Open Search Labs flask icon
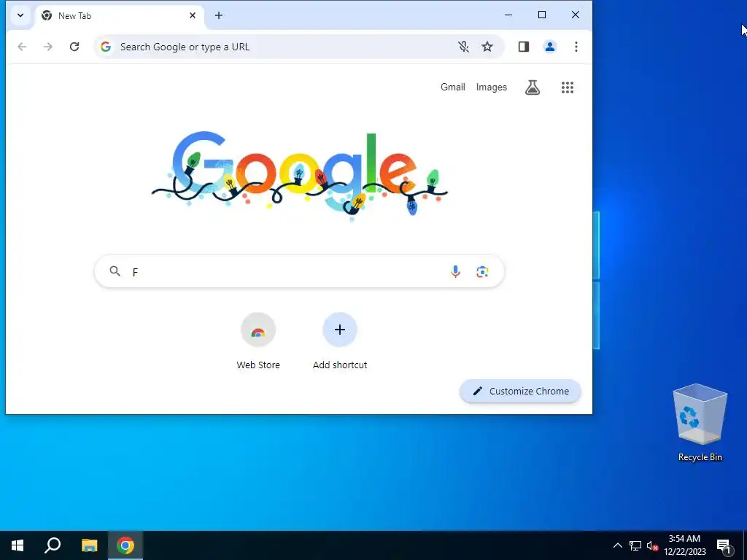 [533, 87]
